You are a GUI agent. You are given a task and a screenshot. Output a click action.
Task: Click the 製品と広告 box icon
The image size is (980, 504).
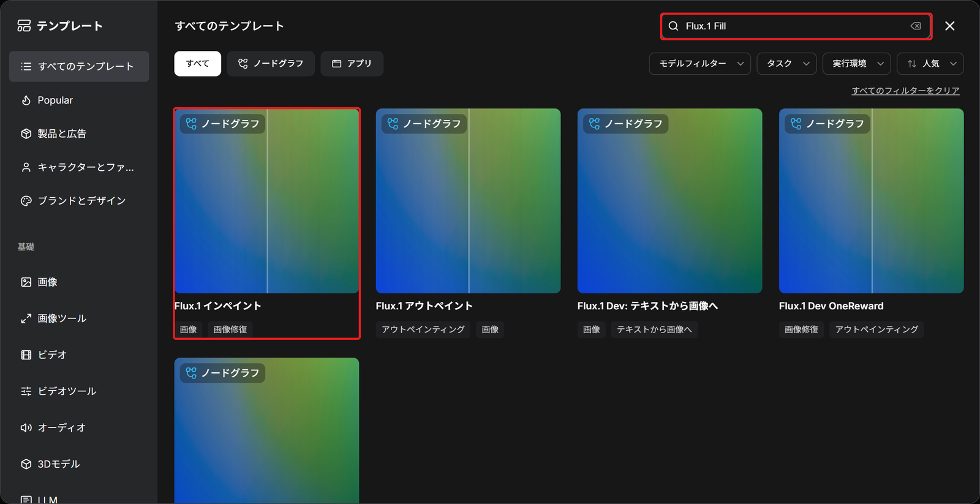26,134
